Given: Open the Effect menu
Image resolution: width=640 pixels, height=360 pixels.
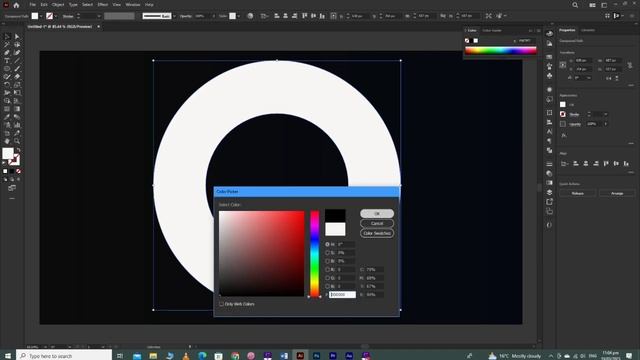Looking at the screenshot, I should click(102, 4).
